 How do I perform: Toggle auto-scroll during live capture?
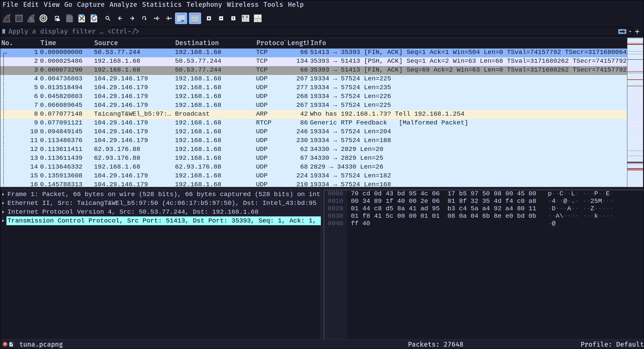181,18
